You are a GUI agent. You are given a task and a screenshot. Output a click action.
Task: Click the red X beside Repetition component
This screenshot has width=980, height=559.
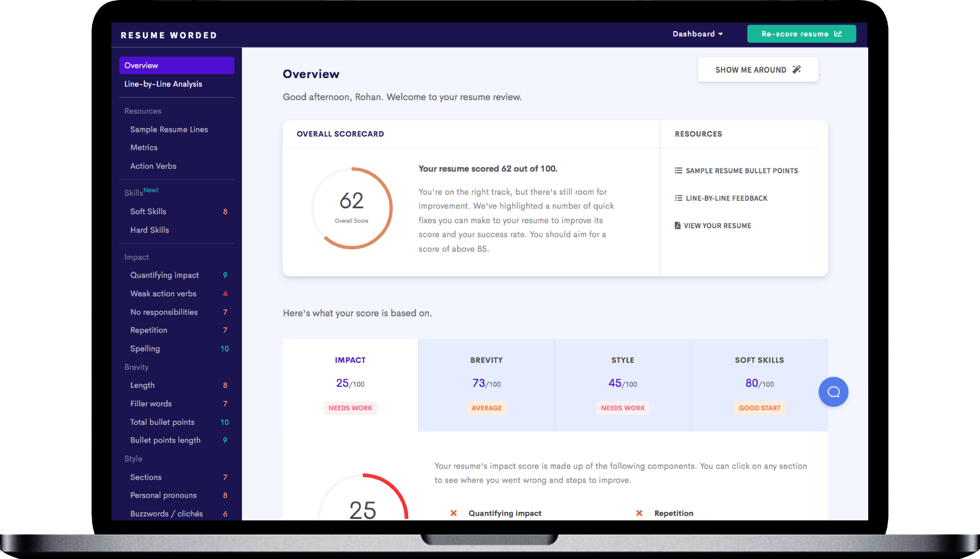point(639,513)
